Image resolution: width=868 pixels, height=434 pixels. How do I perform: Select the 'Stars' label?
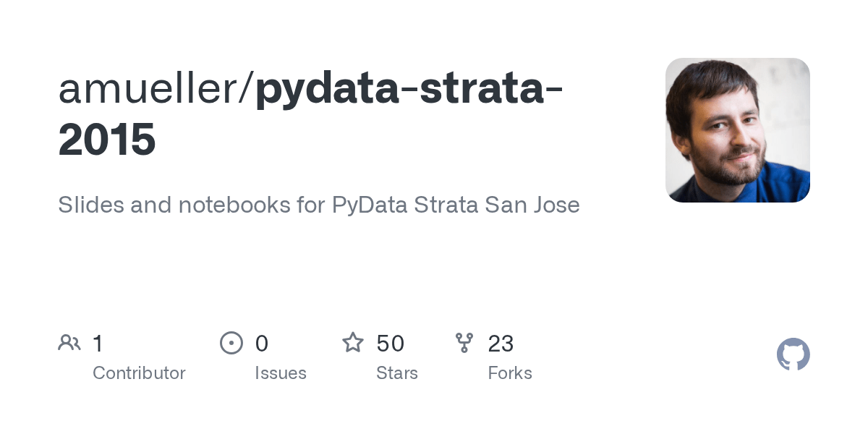point(397,373)
